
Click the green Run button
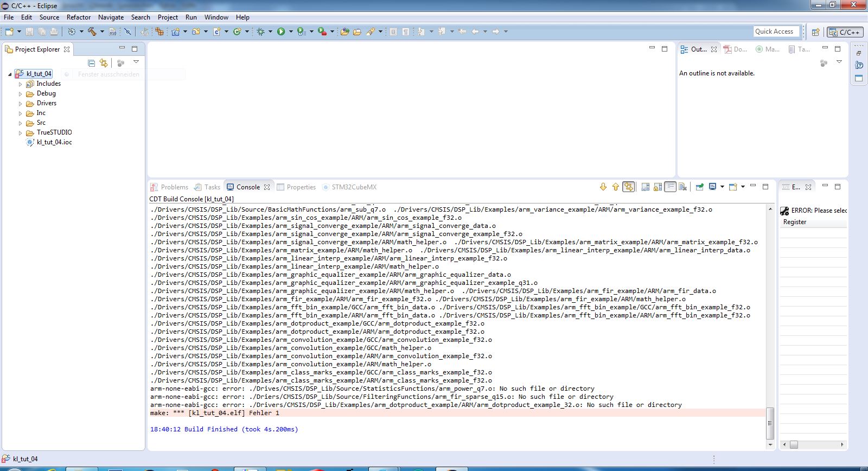click(281, 31)
